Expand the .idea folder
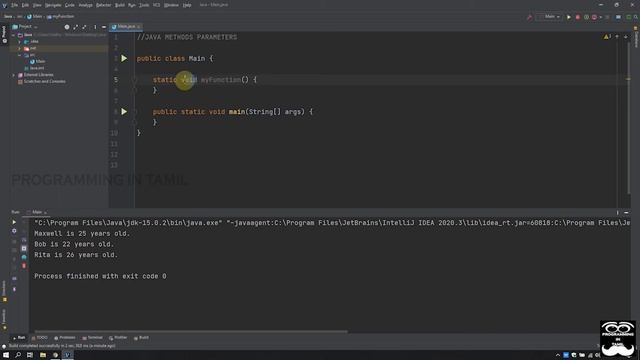This screenshot has height=360, width=640. [x=19, y=42]
